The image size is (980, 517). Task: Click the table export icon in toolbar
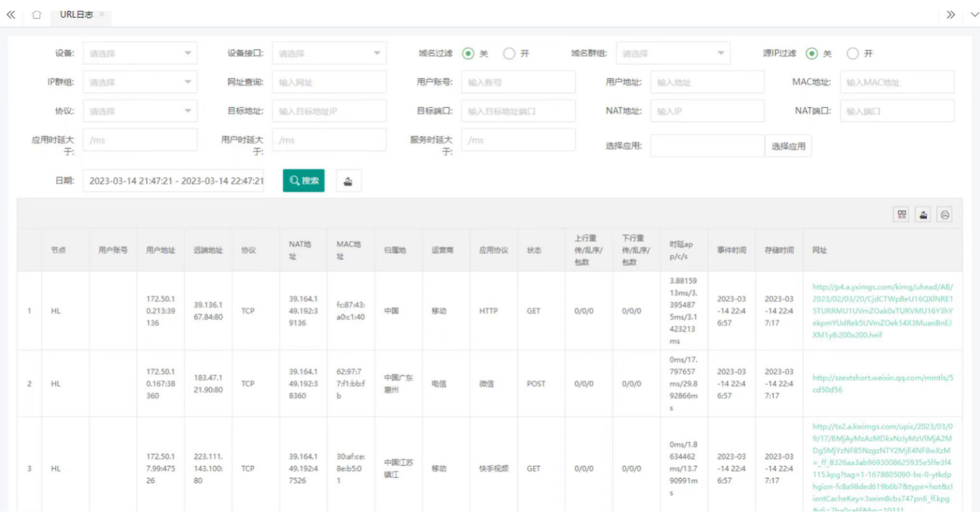923,214
